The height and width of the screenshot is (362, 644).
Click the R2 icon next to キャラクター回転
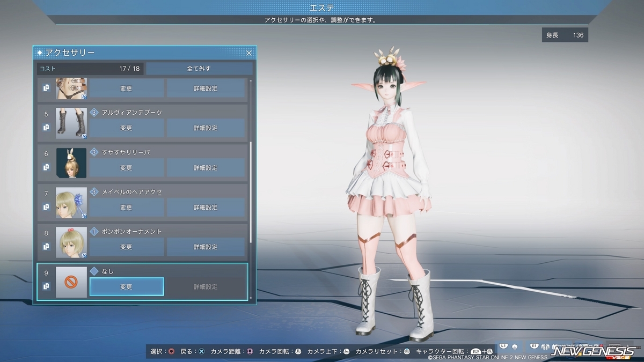[475, 351]
